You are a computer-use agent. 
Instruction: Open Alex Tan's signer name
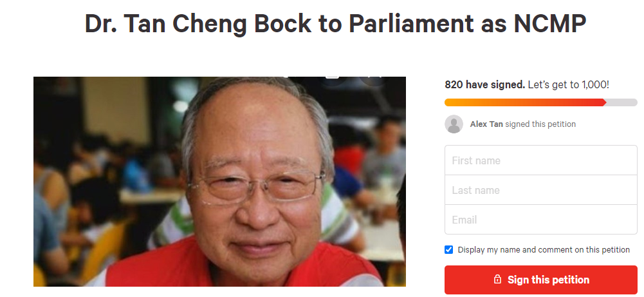(x=486, y=124)
